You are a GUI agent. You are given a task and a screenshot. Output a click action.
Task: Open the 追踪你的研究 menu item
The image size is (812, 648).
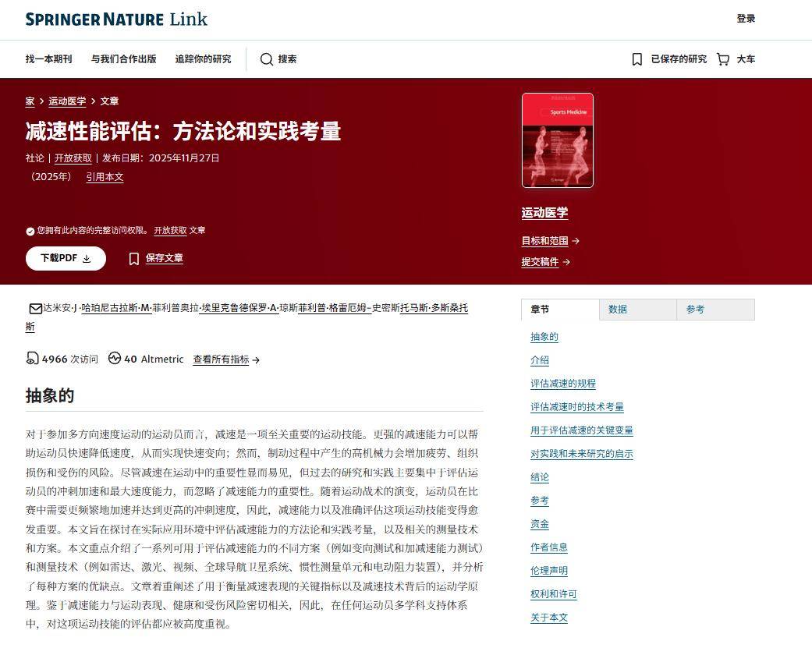203,59
